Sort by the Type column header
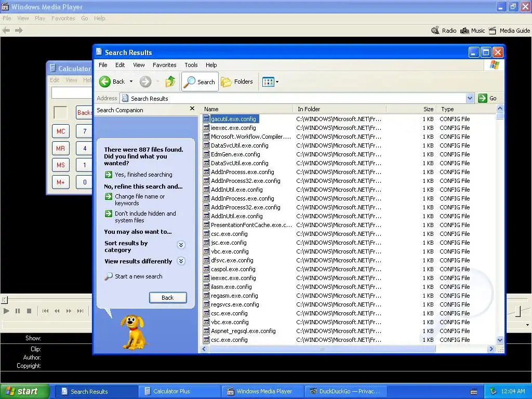The image size is (532, 399). [x=466, y=109]
